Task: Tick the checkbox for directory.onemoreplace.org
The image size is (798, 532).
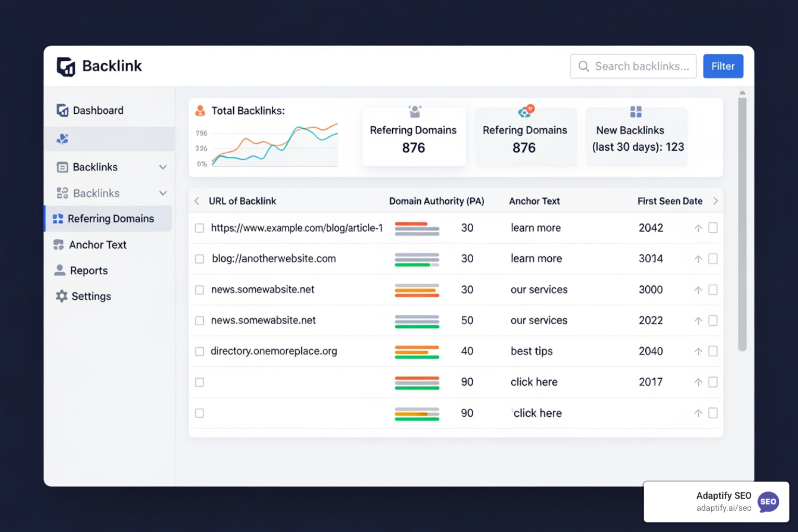Action: click(x=199, y=351)
